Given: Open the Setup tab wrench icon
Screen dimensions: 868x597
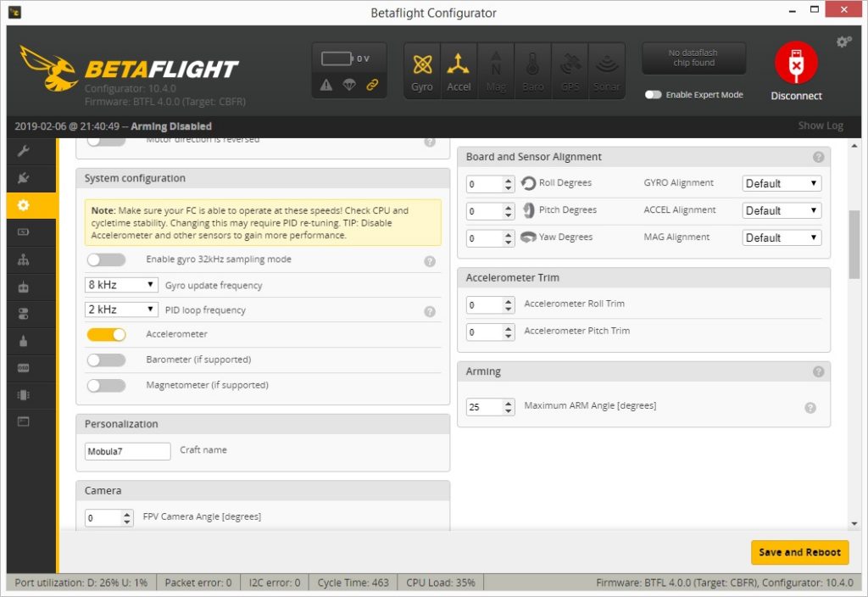Looking at the screenshot, I should tap(23, 151).
